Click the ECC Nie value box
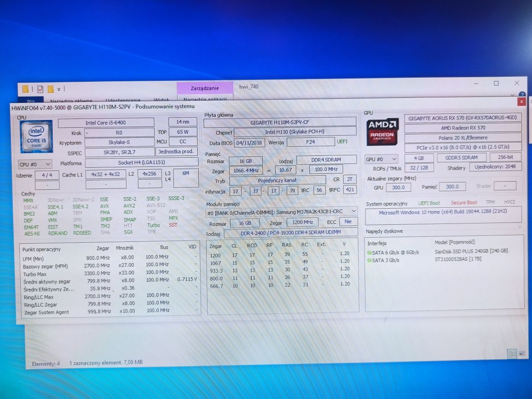 coord(348,222)
